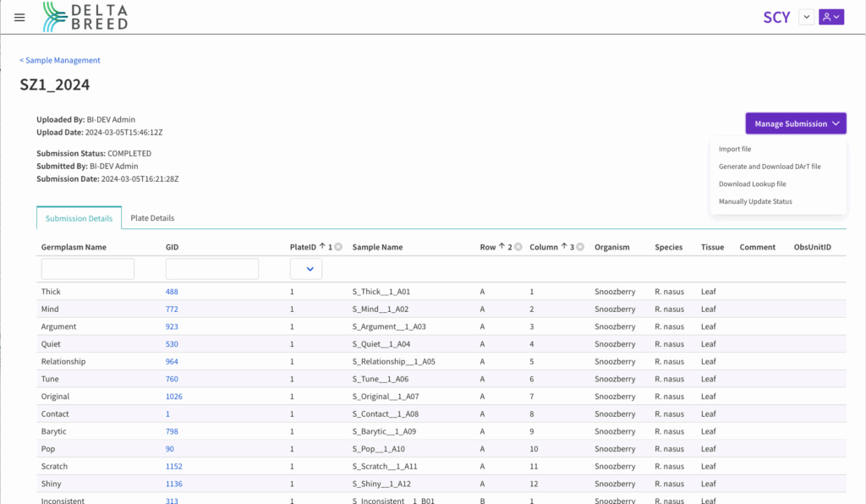Click the DeltaBreed logo
Viewport: 866px width, 504px height.
(85, 17)
